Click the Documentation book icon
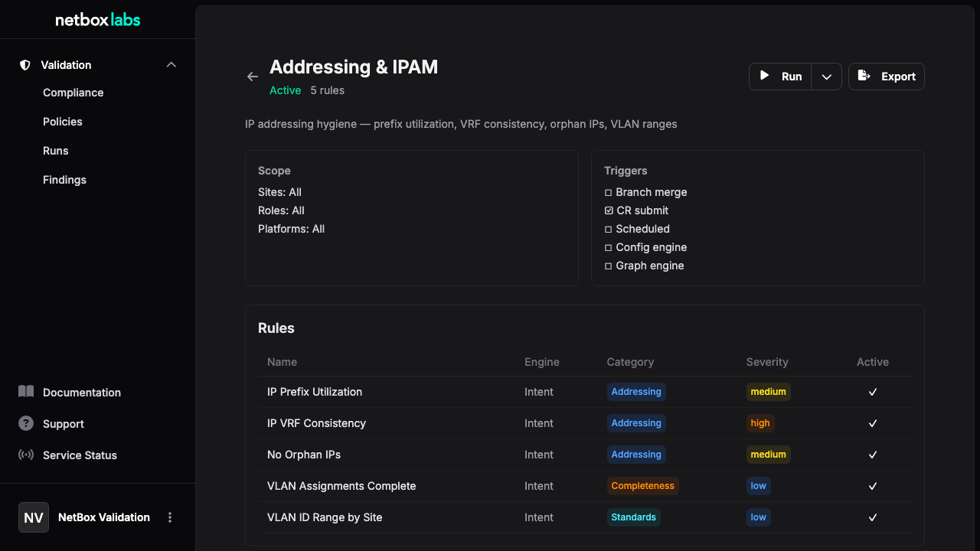 tap(26, 392)
